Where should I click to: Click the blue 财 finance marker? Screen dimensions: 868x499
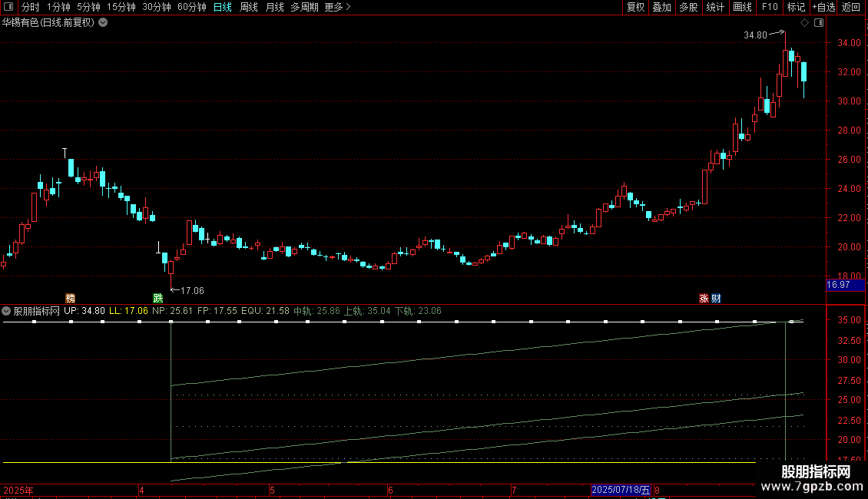point(716,298)
